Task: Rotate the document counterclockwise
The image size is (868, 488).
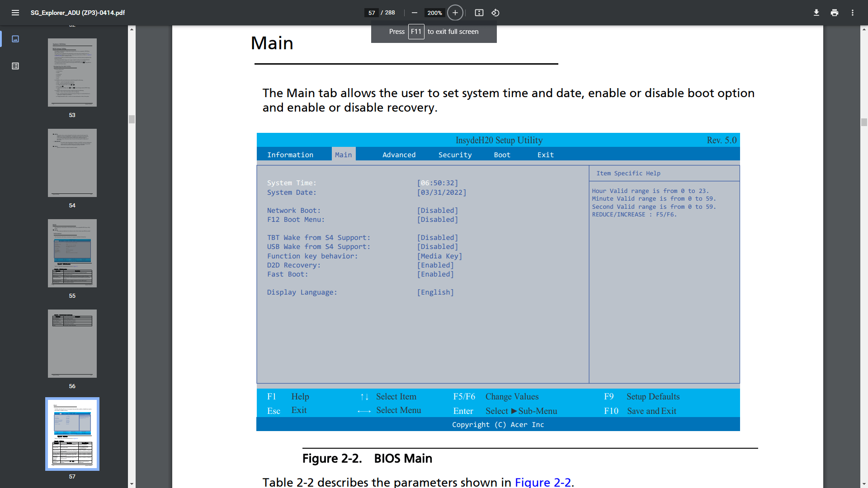Action: (495, 13)
